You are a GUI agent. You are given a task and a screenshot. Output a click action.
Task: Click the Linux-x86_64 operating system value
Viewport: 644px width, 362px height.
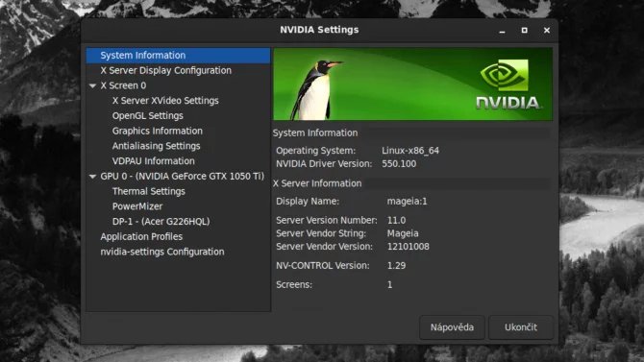tap(410, 151)
